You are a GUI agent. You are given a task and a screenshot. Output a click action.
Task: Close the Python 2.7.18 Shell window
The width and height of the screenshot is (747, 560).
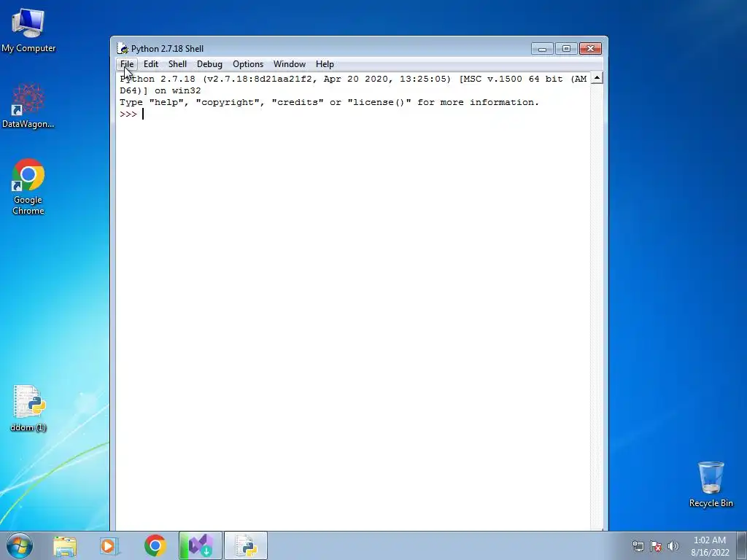(590, 49)
